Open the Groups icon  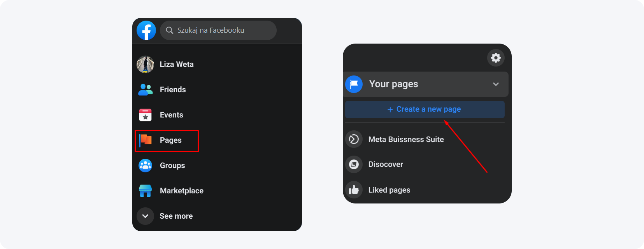(146, 165)
